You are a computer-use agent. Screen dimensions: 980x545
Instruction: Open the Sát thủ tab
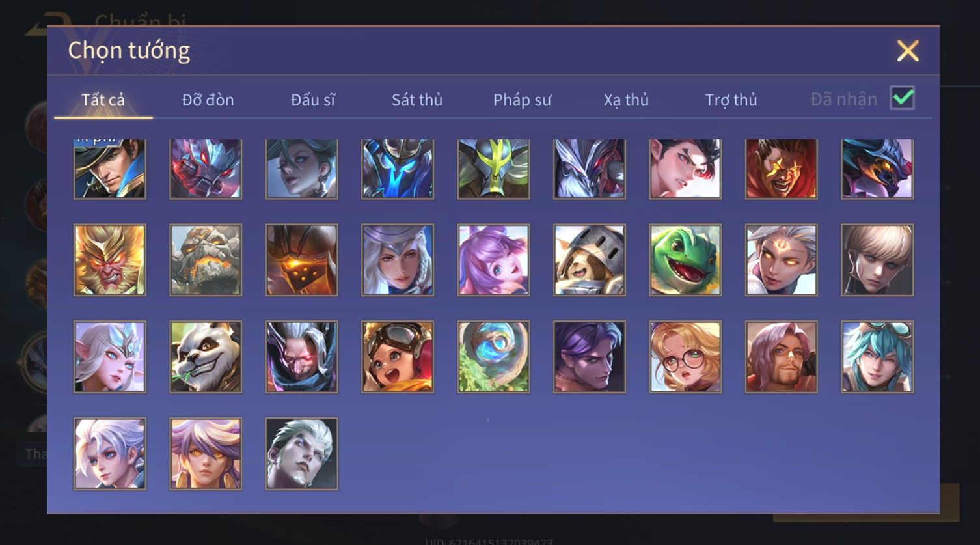416,100
